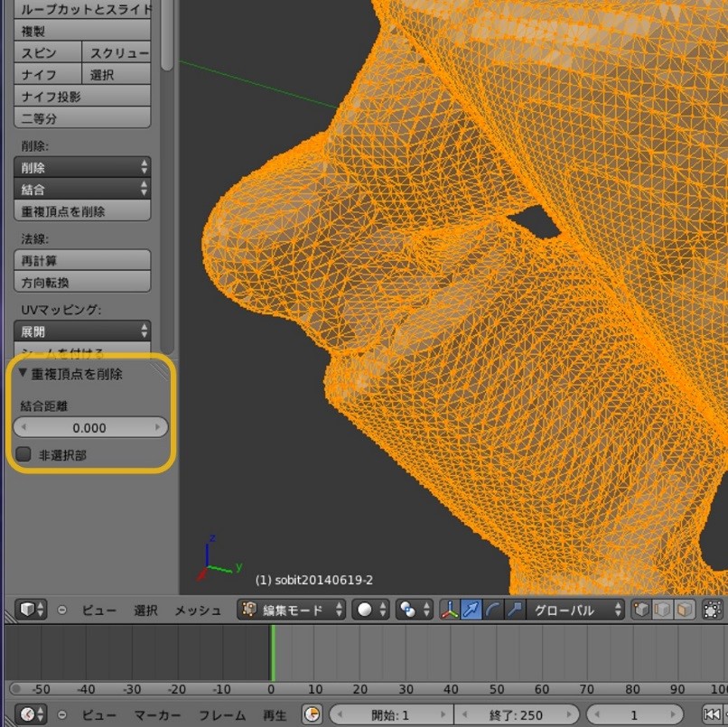The height and width of the screenshot is (727, 728).
Task: Switch to face select mode
Action: 685,610
